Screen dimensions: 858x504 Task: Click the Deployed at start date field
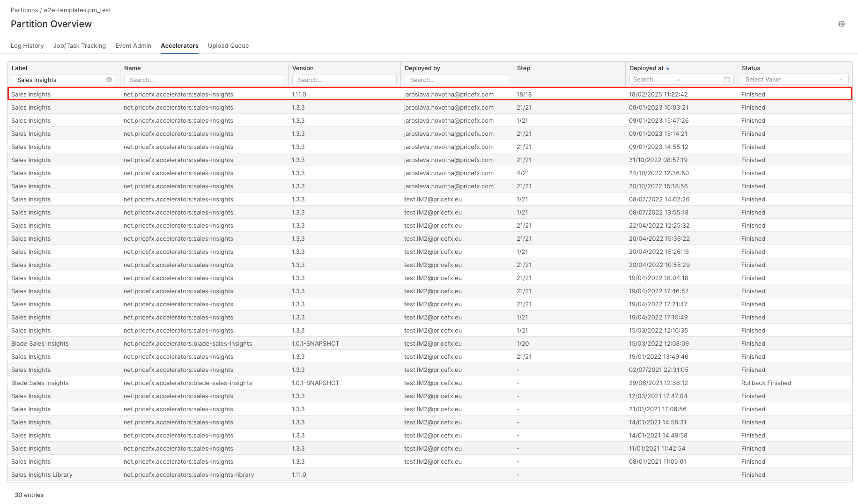[x=651, y=80]
